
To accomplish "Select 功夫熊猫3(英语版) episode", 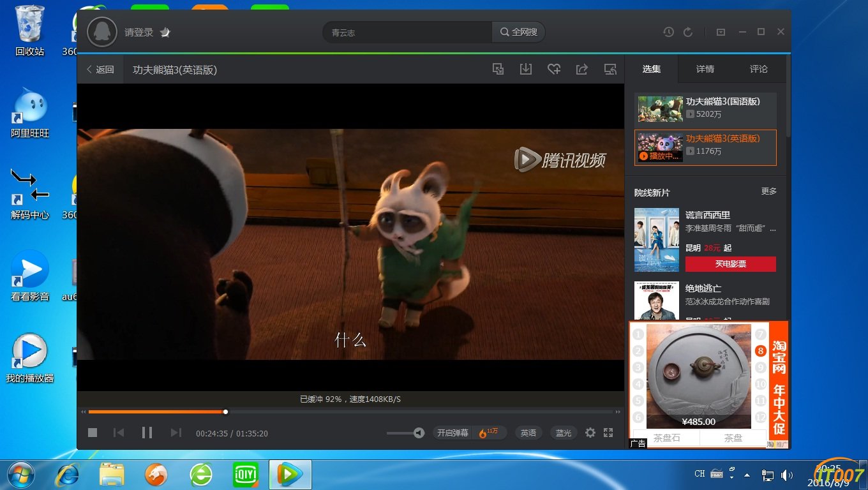I will pyautogui.click(x=705, y=147).
